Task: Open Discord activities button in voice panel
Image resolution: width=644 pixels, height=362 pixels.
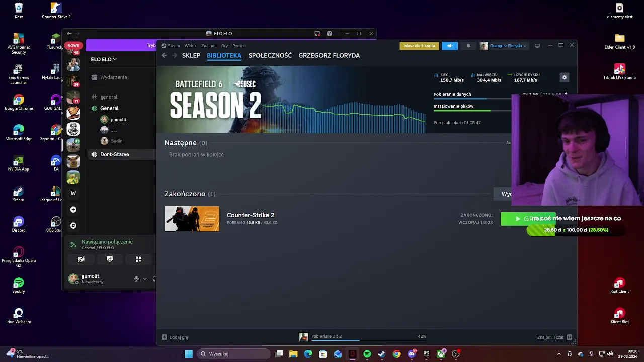Action: 138,259
